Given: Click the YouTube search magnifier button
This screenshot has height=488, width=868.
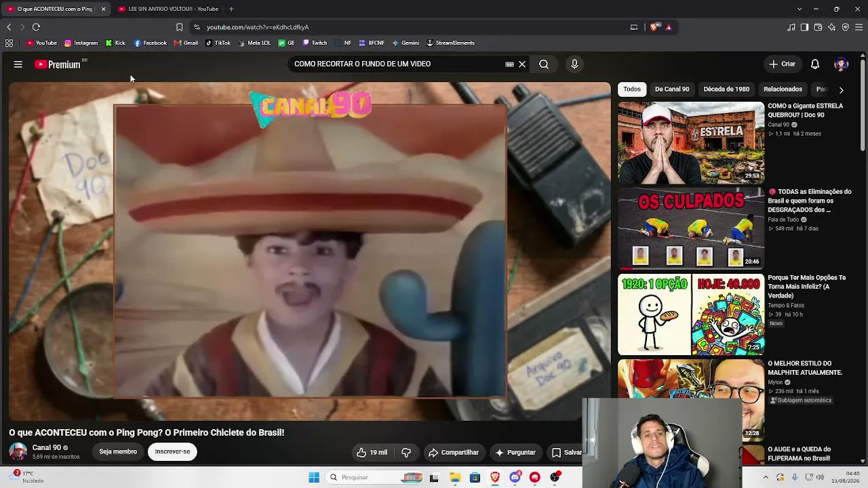Looking at the screenshot, I should click(544, 64).
